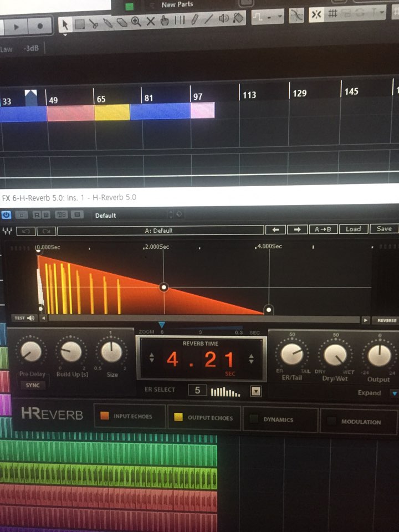
Task: Toggle the A/B comparison button
Action: tap(62, 214)
